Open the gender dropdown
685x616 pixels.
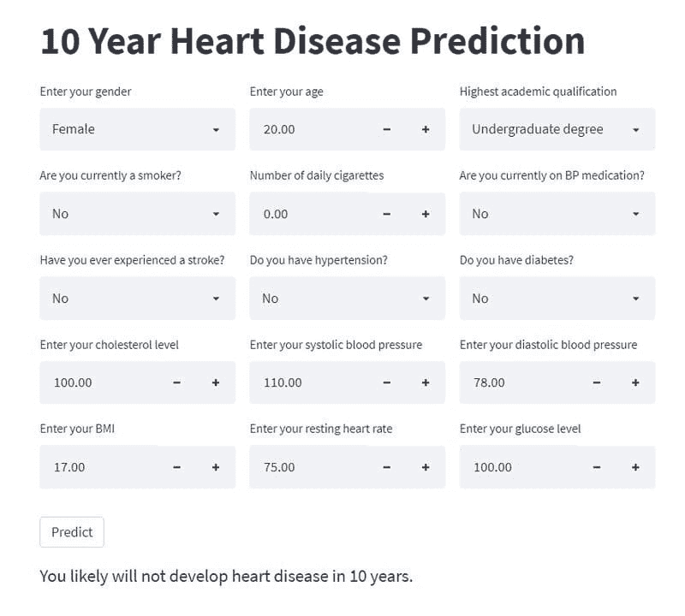[x=137, y=129]
